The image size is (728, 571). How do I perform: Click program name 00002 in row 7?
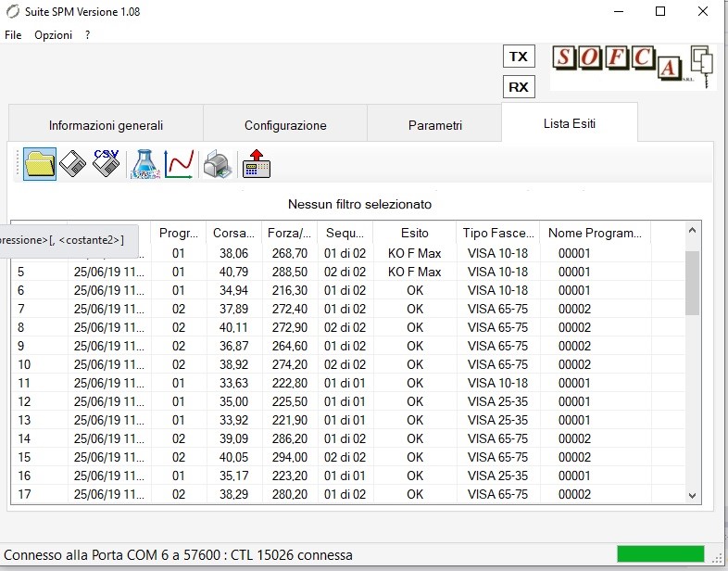click(575, 309)
